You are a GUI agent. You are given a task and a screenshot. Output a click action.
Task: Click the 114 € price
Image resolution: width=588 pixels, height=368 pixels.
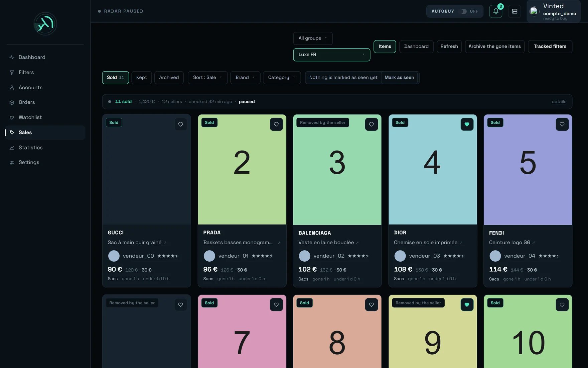[498, 269]
